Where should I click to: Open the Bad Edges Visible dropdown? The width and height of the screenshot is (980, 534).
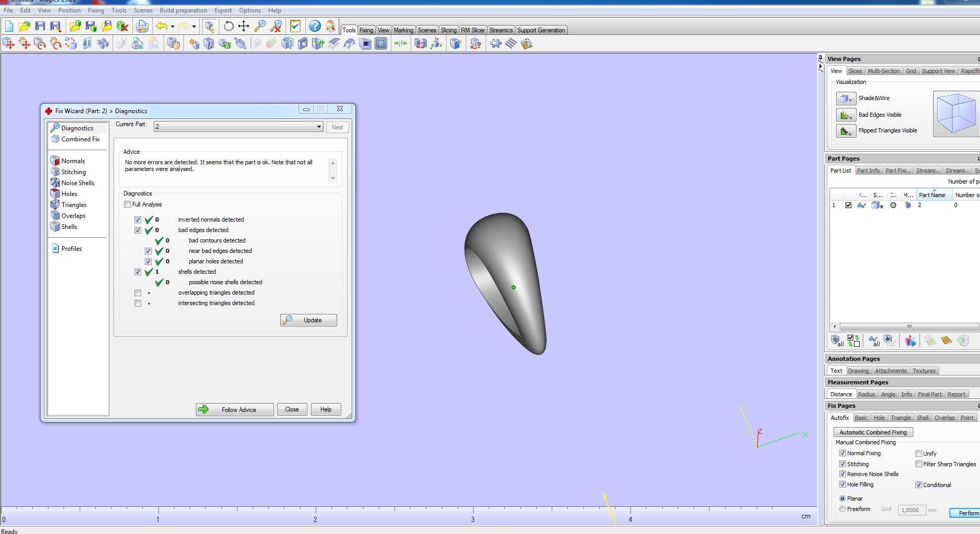[x=846, y=115]
